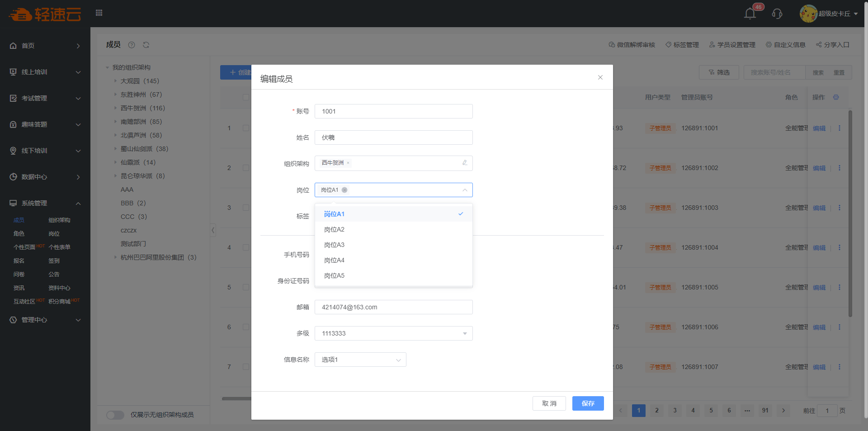
Task: Select 岗位A2 from the dropdown list
Action: 394,229
